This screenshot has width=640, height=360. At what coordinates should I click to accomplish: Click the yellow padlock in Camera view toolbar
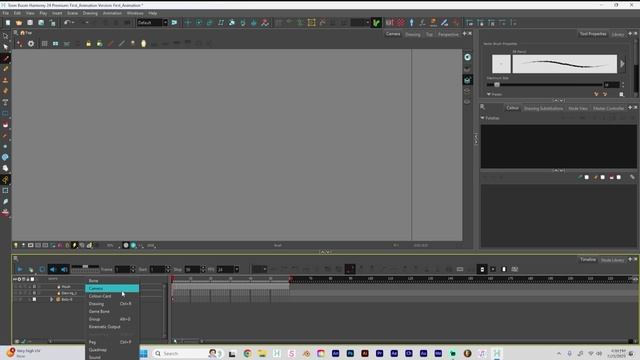pos(88,44)
